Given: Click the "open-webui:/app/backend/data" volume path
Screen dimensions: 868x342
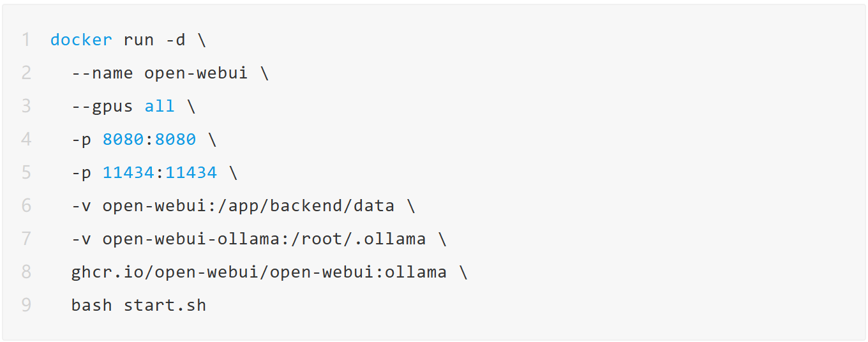Looking at the screenshot, I should [248, 205].
